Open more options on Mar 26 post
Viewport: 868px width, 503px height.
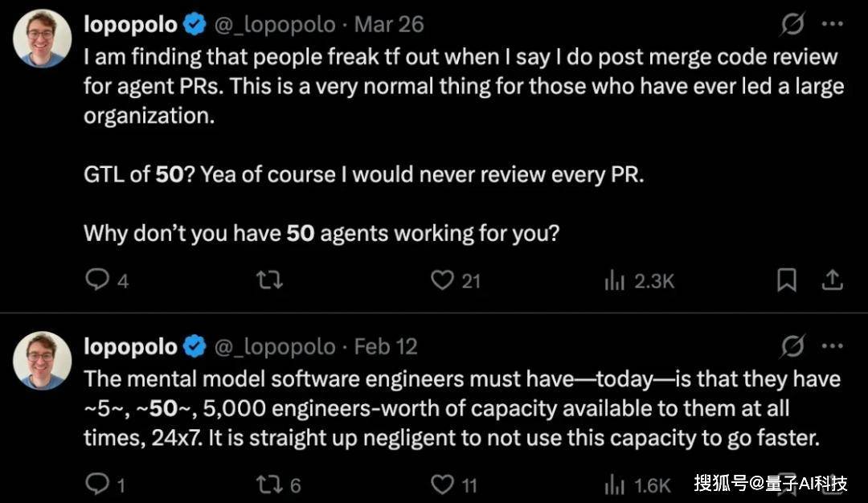coord(833,25)
